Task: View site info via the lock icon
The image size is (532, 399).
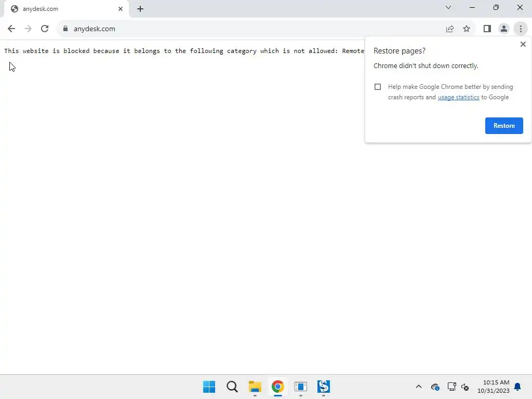Action: (x=65, y=29)
